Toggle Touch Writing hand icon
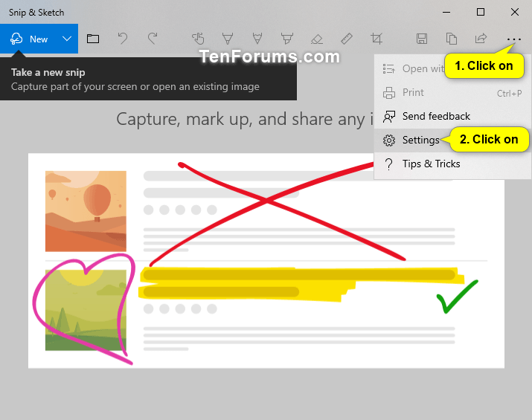Screen dimensions: 532x420 pyautogui.click(x=198, y=39)
